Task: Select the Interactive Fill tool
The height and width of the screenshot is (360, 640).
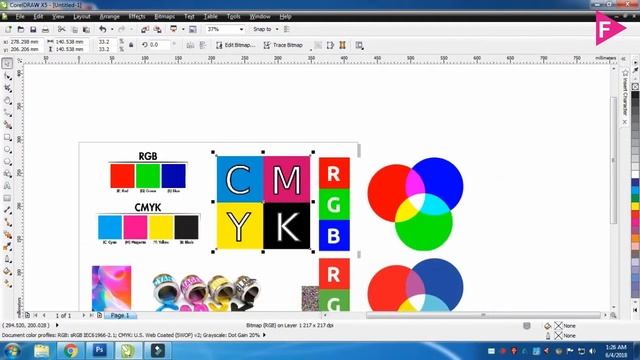Action: point(7,284)
